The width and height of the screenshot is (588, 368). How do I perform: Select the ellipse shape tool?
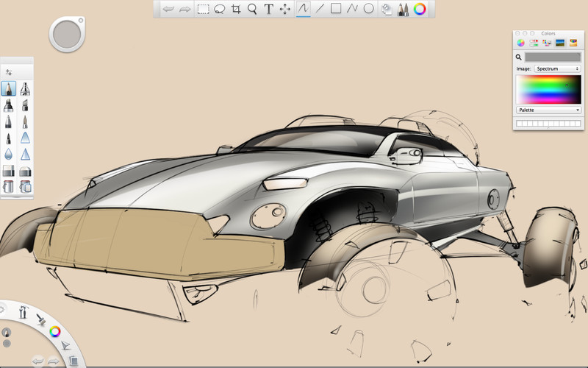[369, 10]
